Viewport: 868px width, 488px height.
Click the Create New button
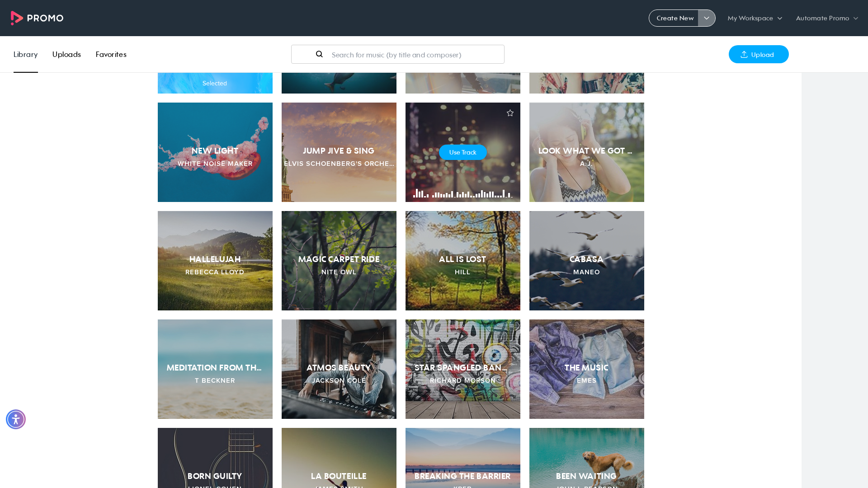point(675,18)
